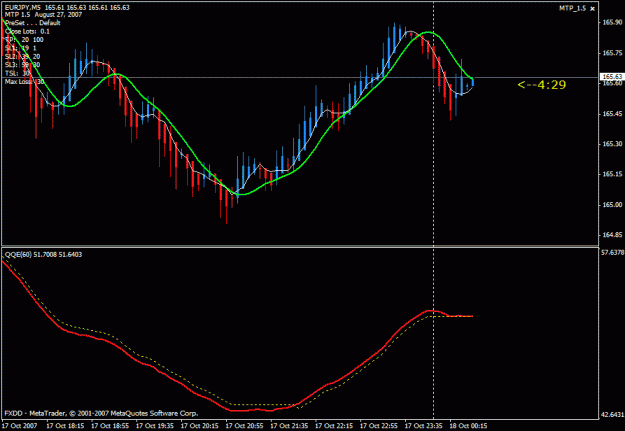The height and width of the screenshot is (431, 625).
Task: Click the '17 Oct 22:55' time axis label
Action: 379,426
